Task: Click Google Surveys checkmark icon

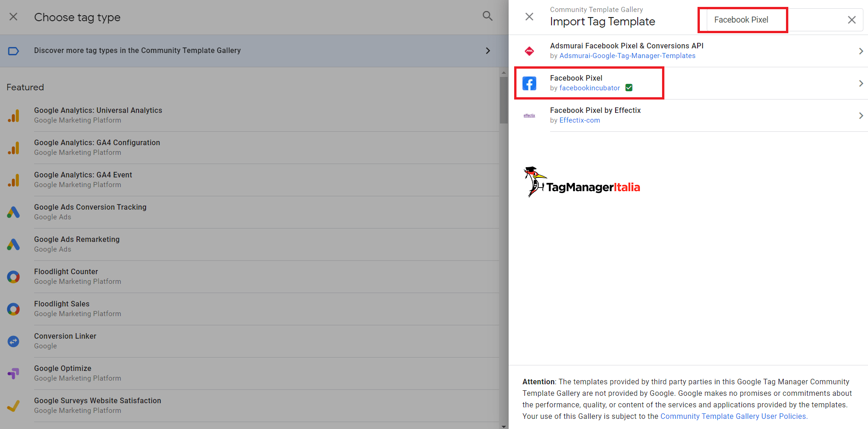Action: [x=13, y=406]
